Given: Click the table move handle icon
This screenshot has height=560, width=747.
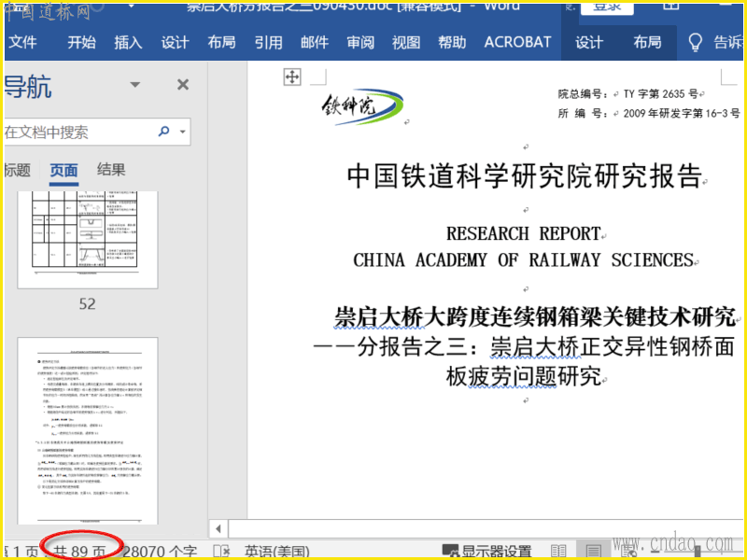Looking at the screenshot, I should point(292,77).
